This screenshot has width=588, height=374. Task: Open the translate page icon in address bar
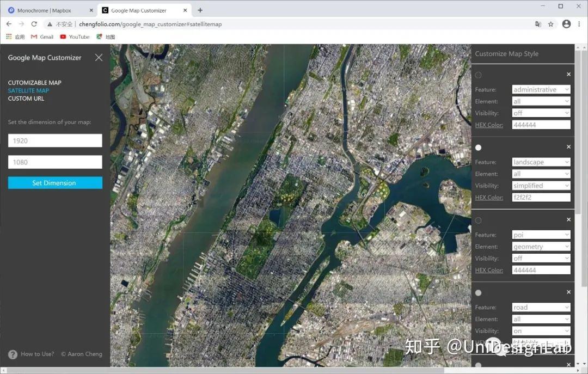538,24
